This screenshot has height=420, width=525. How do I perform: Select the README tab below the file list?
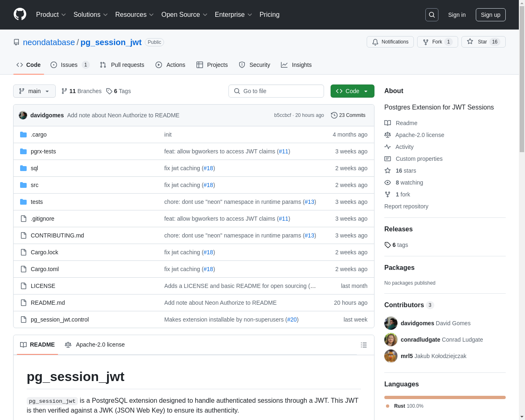37,345
